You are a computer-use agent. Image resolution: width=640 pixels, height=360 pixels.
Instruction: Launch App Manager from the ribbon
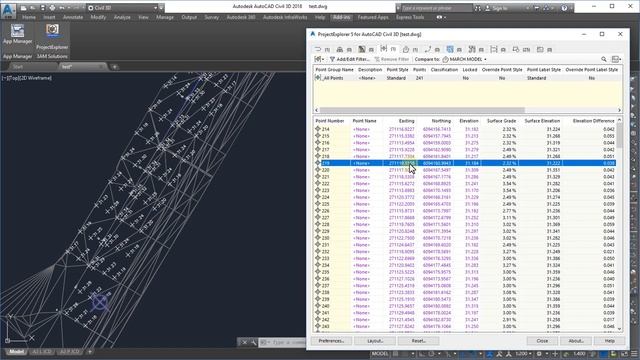17,34
